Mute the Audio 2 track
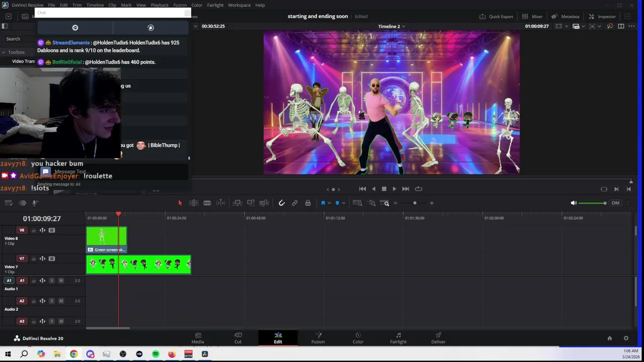This screenshot has height=362, width=644. coord(61,301)
